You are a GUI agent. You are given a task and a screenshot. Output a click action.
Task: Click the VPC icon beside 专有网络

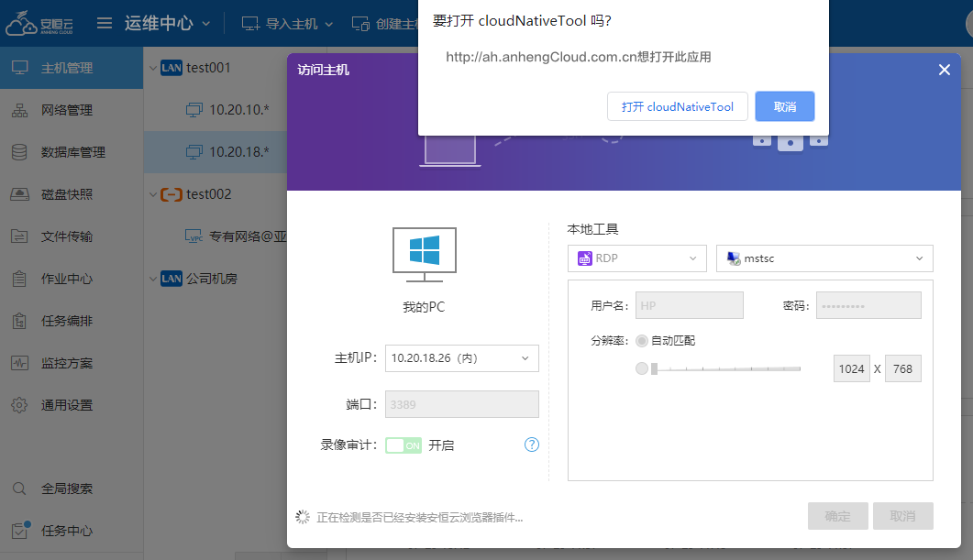pos(194,236)
